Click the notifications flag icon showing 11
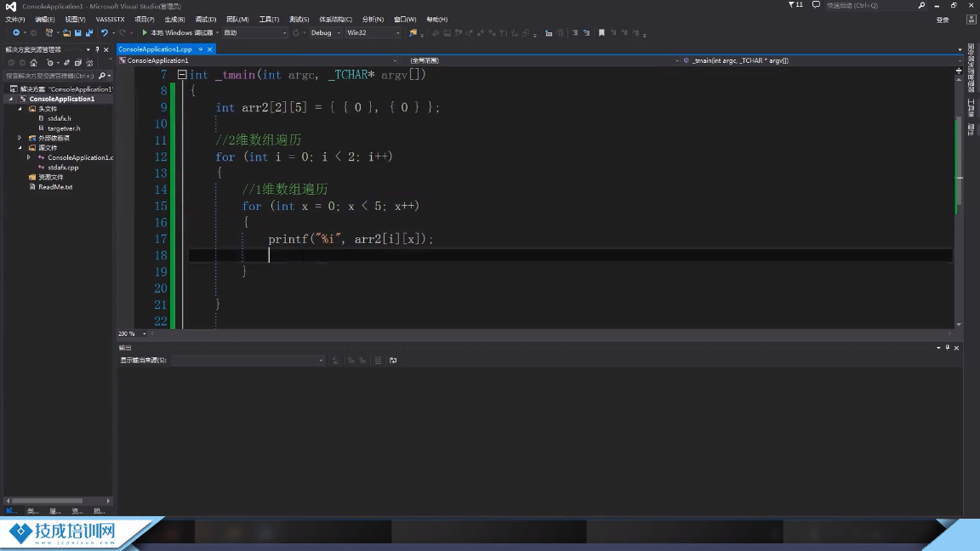 point(795,5)
